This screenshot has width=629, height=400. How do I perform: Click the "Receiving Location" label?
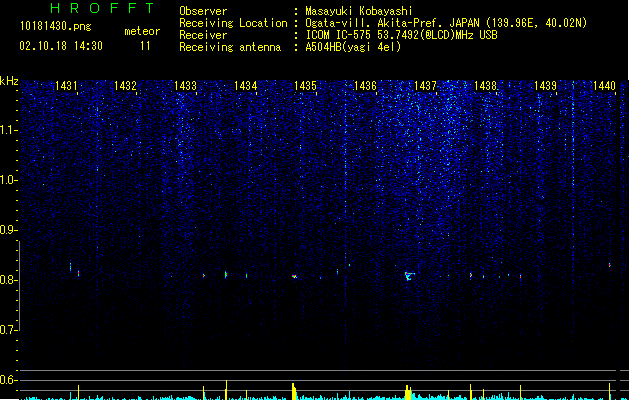pos(233,24)
